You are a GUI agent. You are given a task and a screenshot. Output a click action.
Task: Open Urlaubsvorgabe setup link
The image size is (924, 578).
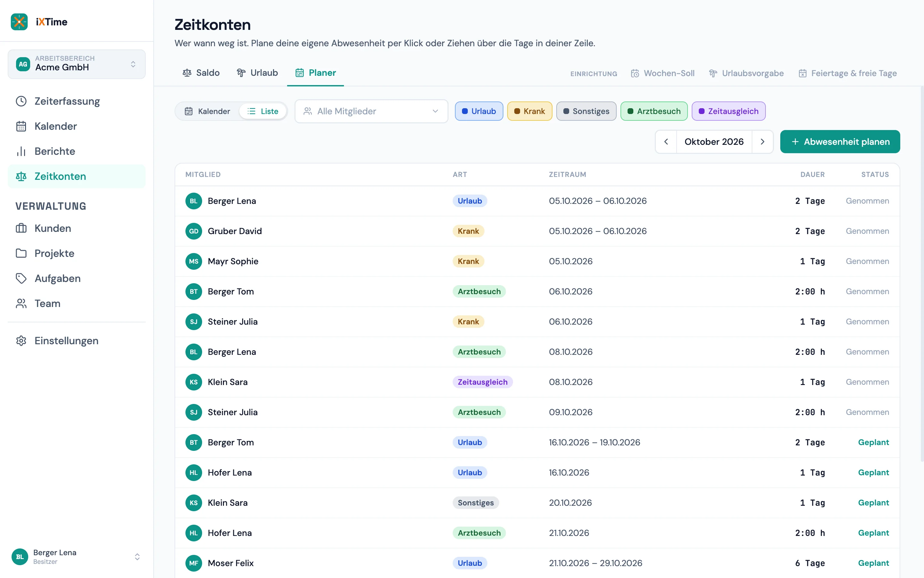point(746,74)
